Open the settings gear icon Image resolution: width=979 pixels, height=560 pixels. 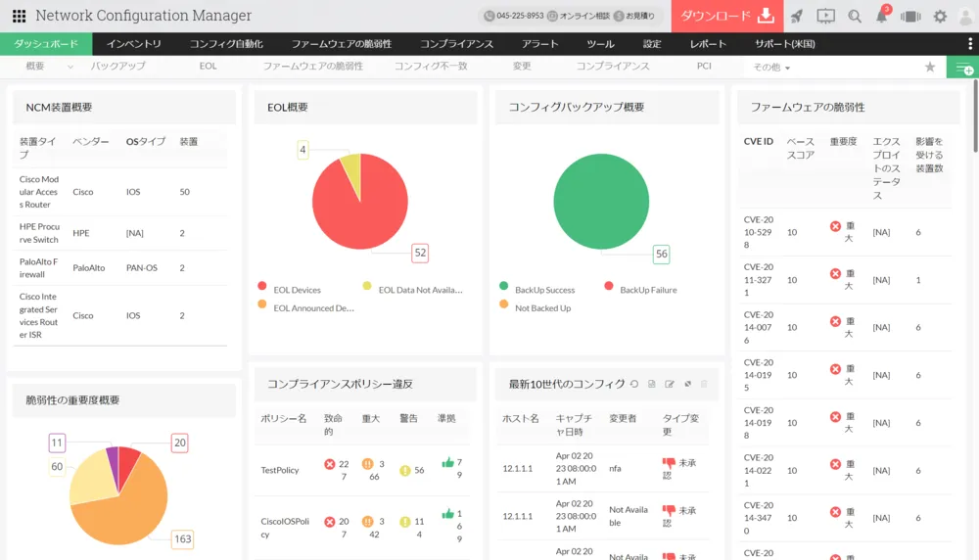pyautogui.click(x=940, y=17)
